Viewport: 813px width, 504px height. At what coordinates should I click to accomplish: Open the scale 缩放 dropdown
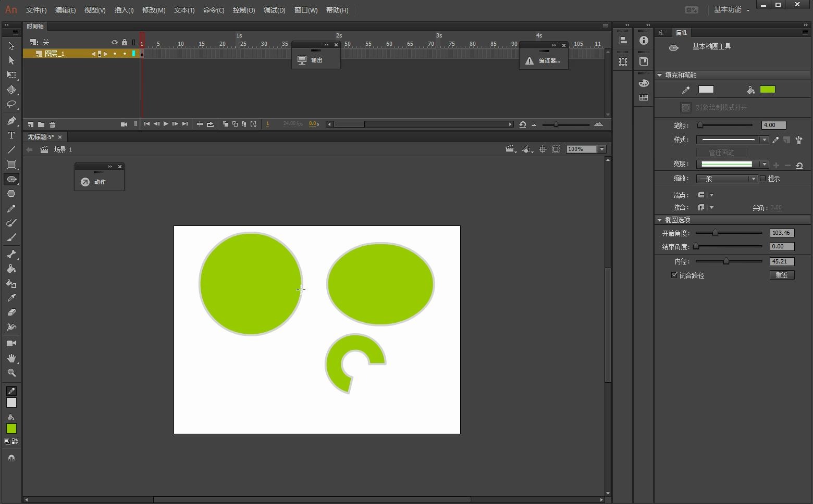point(726,179)
